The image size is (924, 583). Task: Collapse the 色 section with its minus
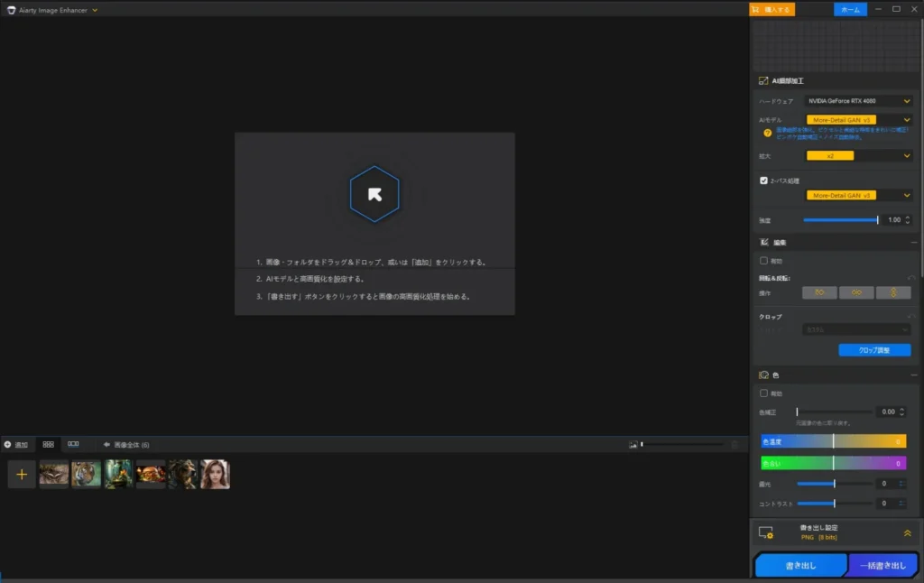click(x=913, y=375)
